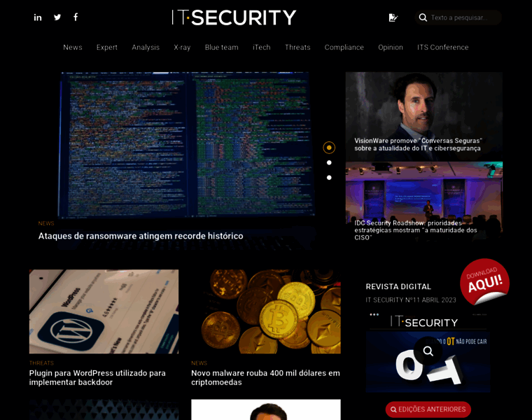Viewport: 532px width, 420px height.
Task: Open the Facebook social icon
Action: click(76, 17)
